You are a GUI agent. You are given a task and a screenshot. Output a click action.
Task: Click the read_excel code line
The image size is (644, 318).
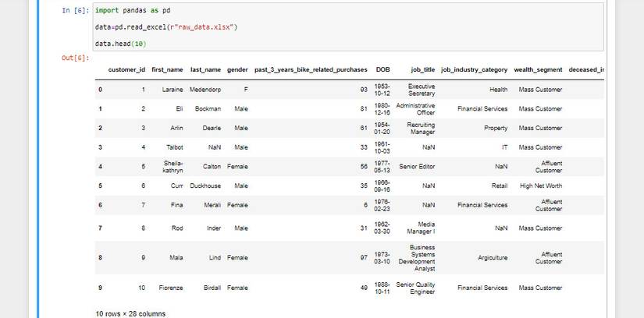coord(165,27)
